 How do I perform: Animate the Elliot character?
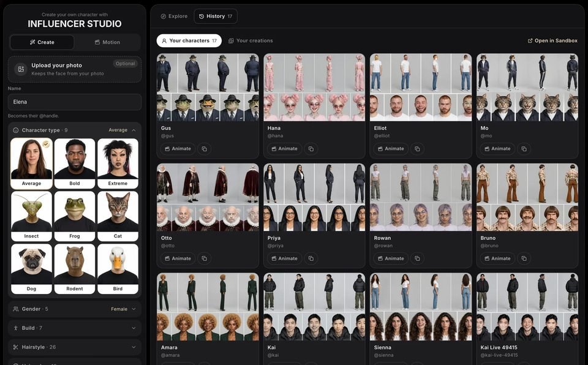pos(391,149)
